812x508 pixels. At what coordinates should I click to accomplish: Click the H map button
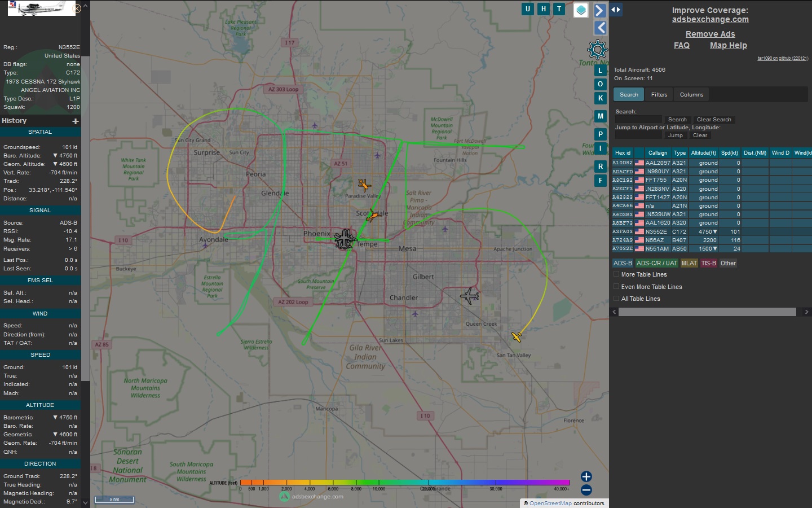coord(544,9)
